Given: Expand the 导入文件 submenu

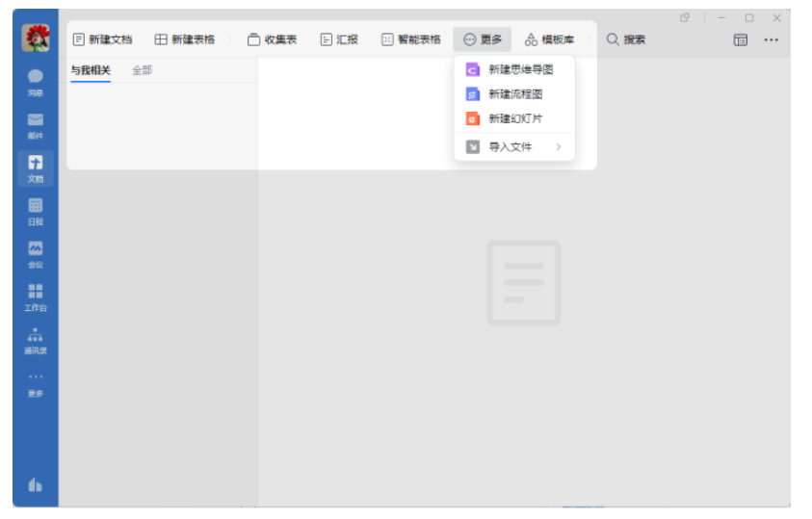Looking at the screenshot, I should 514,147.
